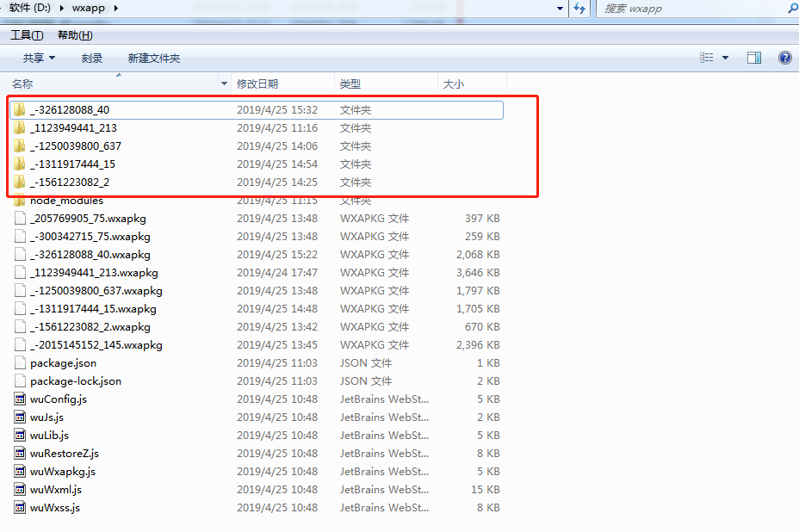This screenshot has height=532, width=799.
Task: Click the 刻录 toolbar button
Action: pos(92,58)
